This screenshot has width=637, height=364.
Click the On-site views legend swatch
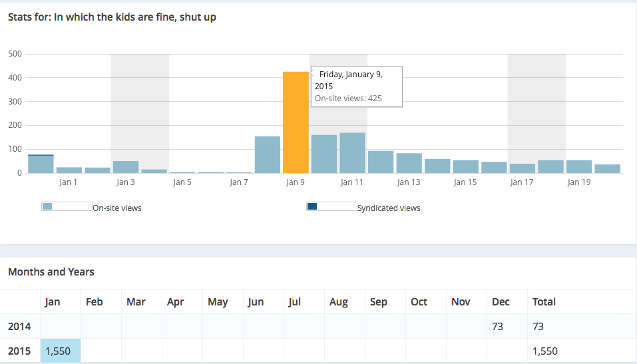(47, 207)
